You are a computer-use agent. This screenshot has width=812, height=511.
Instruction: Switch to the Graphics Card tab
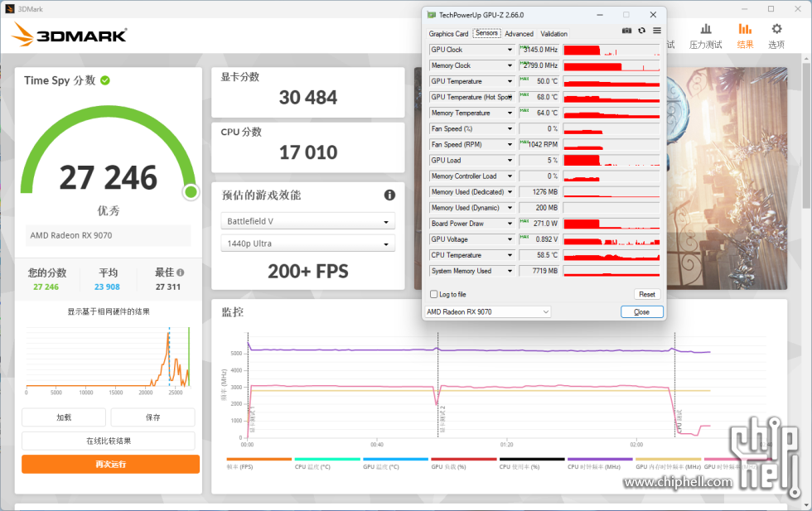click(448, 34)
